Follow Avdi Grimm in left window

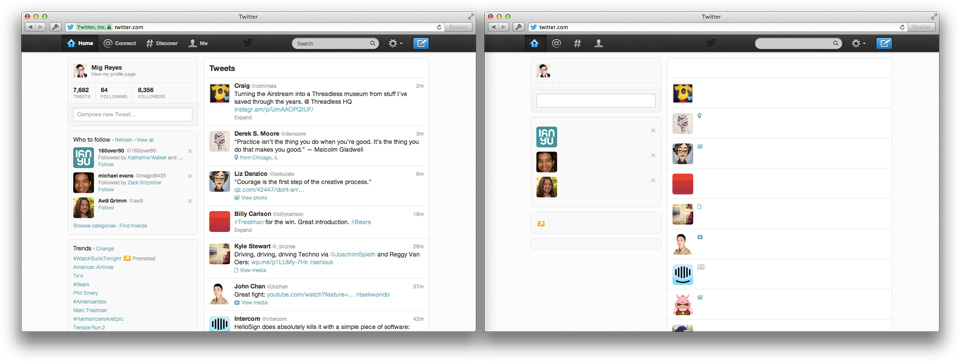(106, 208)
